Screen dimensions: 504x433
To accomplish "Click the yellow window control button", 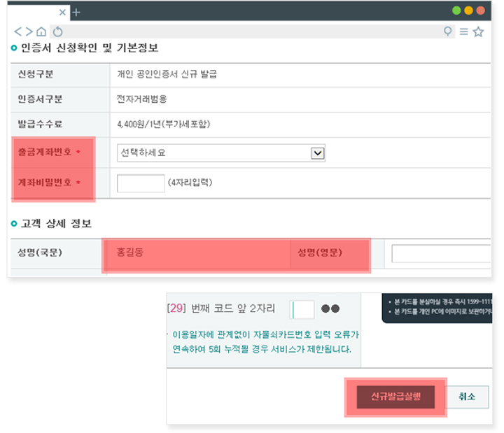I will [x=468, y=10].
